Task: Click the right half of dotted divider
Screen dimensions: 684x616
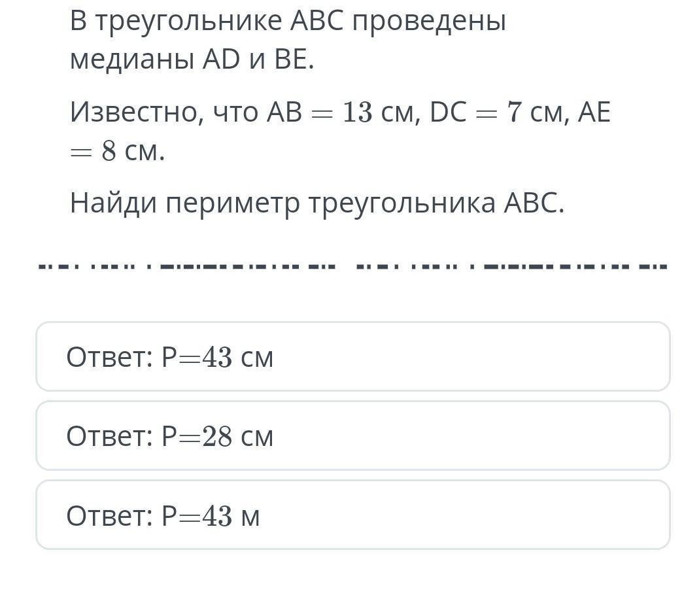Action: pos(511,267)
